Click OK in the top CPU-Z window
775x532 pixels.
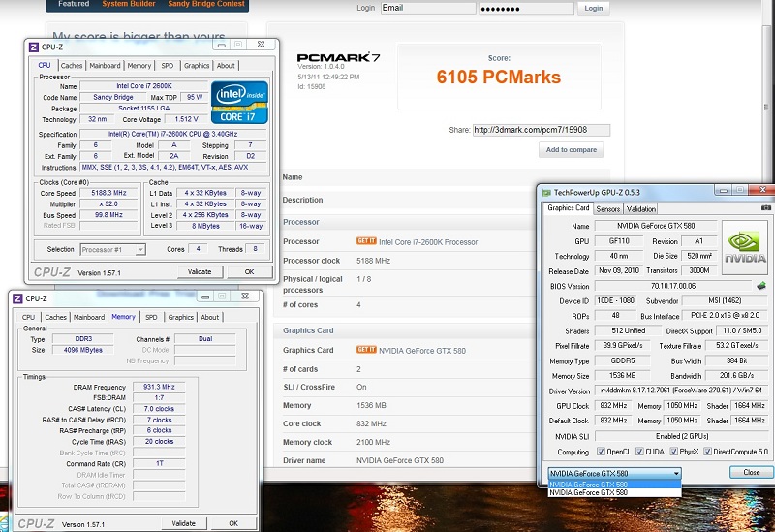click(x=249, y=272)
